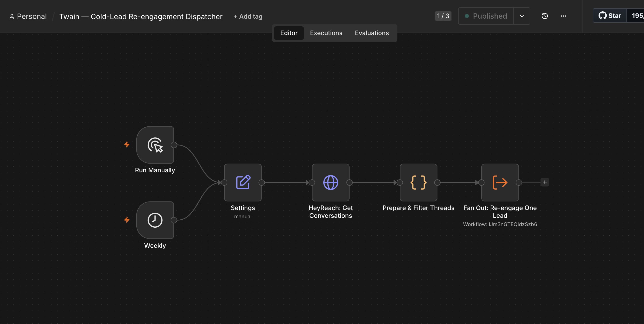Select the Run Manually trigger node
Screen dimensions: 644x324
point(155,145)
